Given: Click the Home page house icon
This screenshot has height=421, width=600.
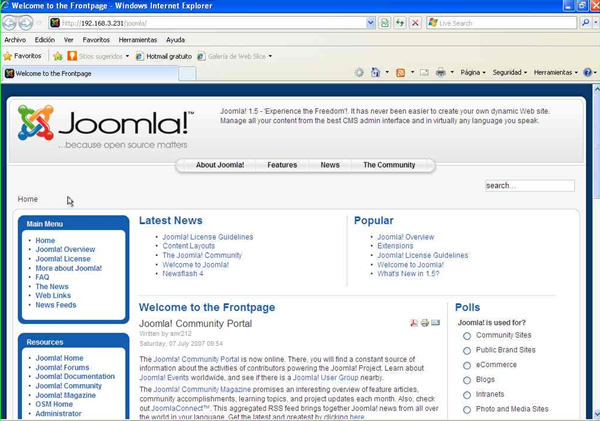Looking at the screenshot, I should [x=375, y=72].
